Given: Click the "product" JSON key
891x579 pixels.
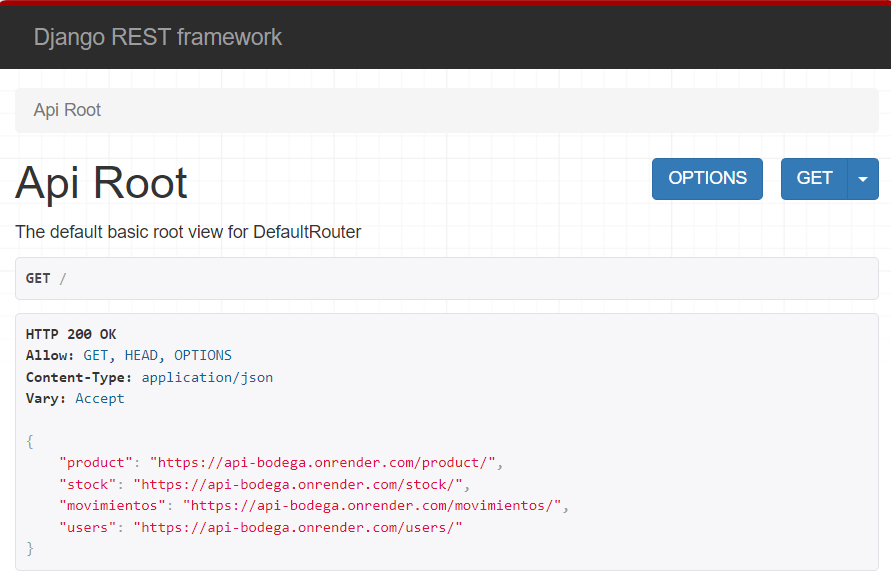Looking at the screenshot, I should point(96,462).
